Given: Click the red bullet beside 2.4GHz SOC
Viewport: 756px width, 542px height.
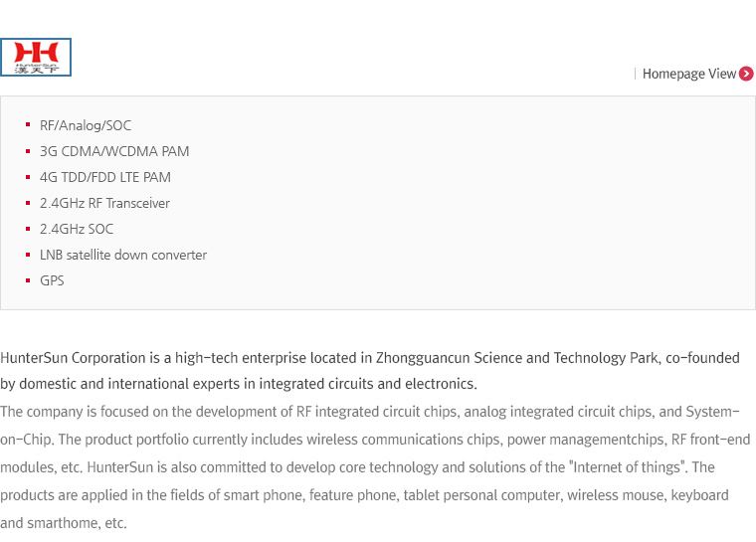Looking at the screenshot, I should click(28, 229).
